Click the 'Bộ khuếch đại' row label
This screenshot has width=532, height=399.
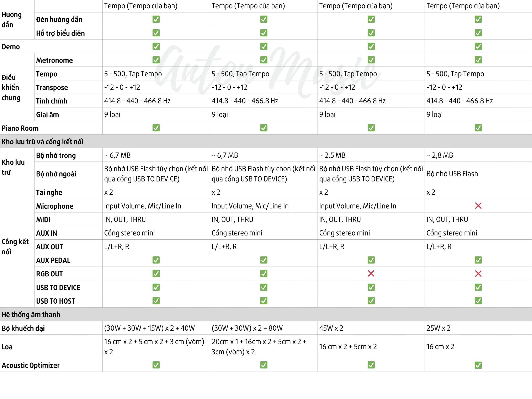23,328
